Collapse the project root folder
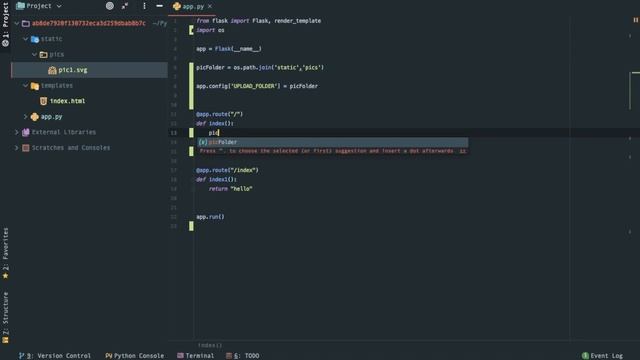 click(x=17, y=23)
